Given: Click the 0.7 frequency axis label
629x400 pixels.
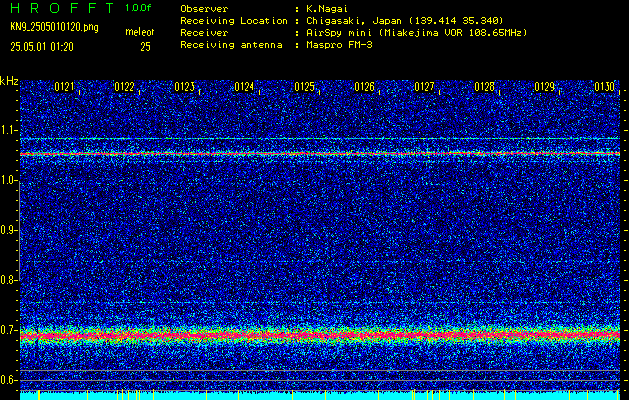Looking at the screenshot, I should tap(8, 330).
